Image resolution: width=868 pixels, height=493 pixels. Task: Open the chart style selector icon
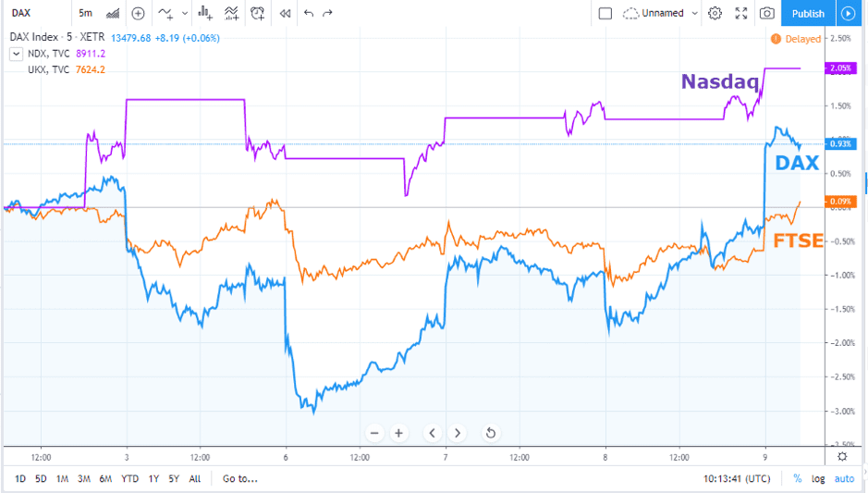114,13
